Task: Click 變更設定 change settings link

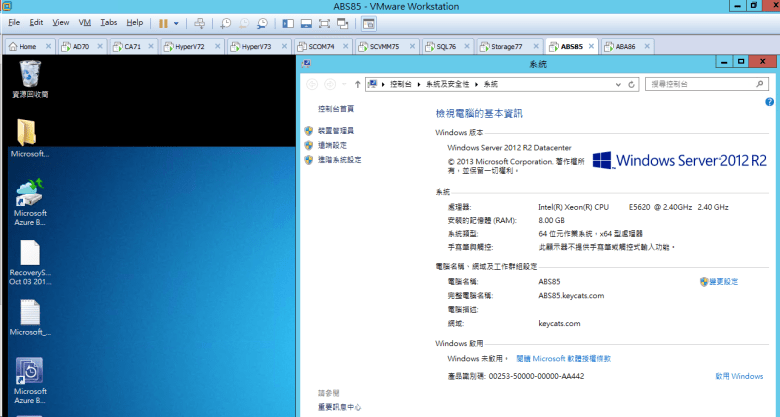Action: pyautogui.click(x=722, y=282)
